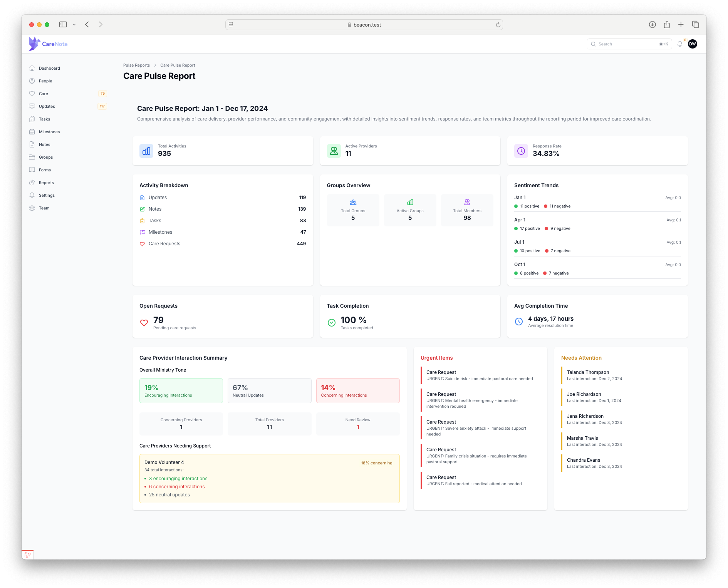Click the Milestones flag icon in breakdown
The image size is (728, 588).
pyautogui.click(x=142, y=232)
